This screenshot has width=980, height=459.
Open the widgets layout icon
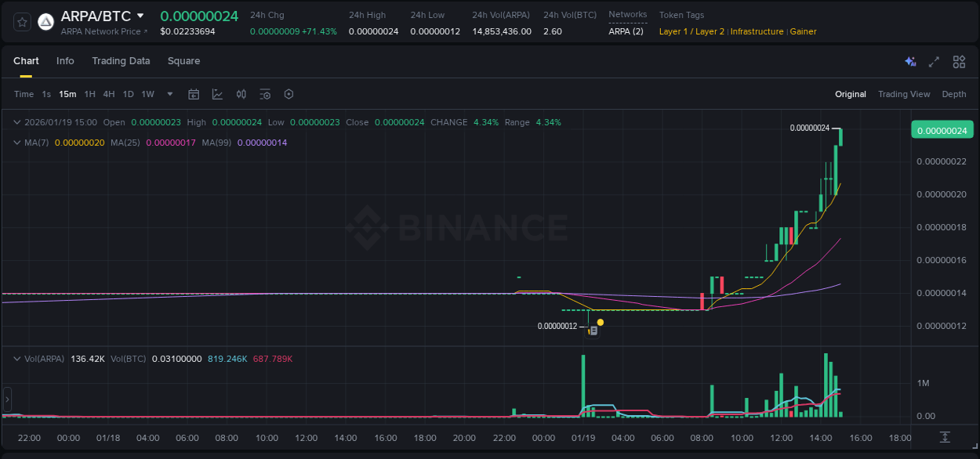pyautogui.click(x=959, y=61)
